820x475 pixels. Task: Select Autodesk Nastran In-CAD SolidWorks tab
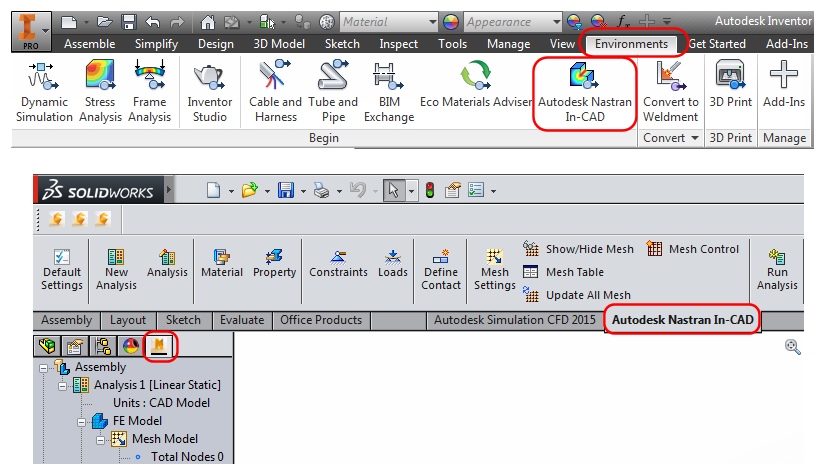(x=682, y=320)
